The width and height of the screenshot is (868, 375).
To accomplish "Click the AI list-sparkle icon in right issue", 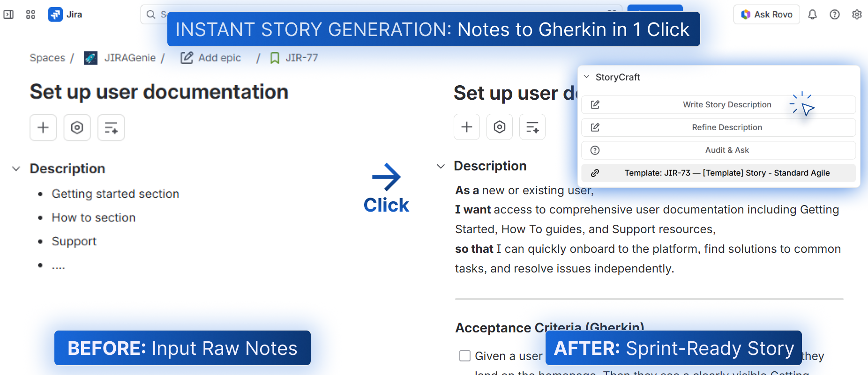I will 532,127.
